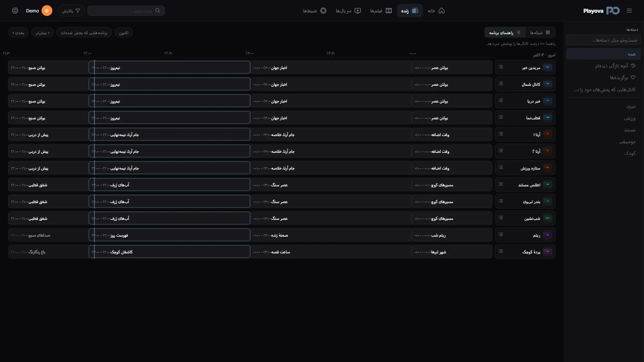Switch to the شبکه‌ها grid view
The image size is (644, 362).
pyautogui.click(x=540, y=33)
